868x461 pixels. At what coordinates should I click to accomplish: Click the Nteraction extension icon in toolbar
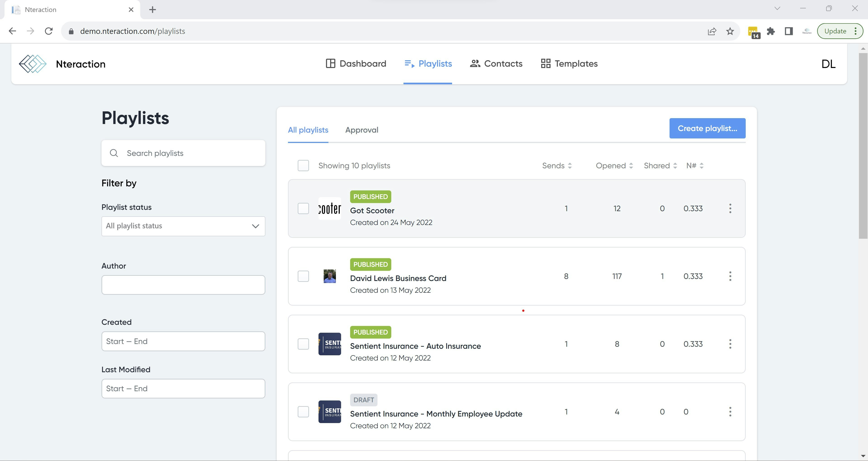[807, 31]
